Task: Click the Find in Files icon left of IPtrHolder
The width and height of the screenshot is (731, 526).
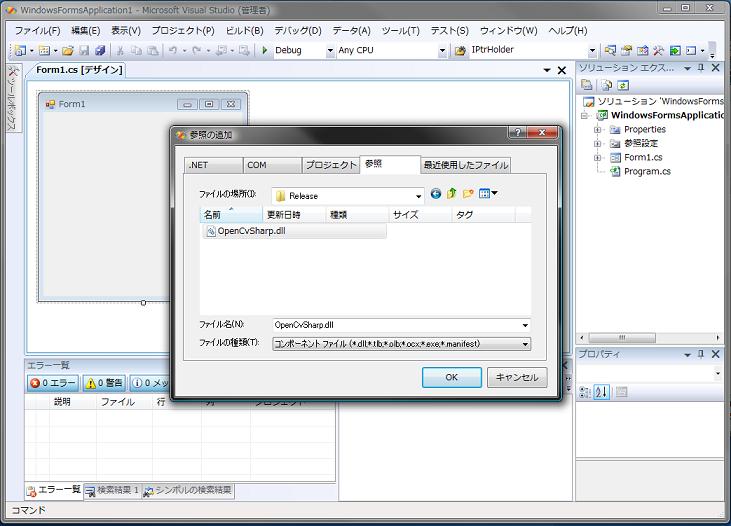Action: point(460,50)
